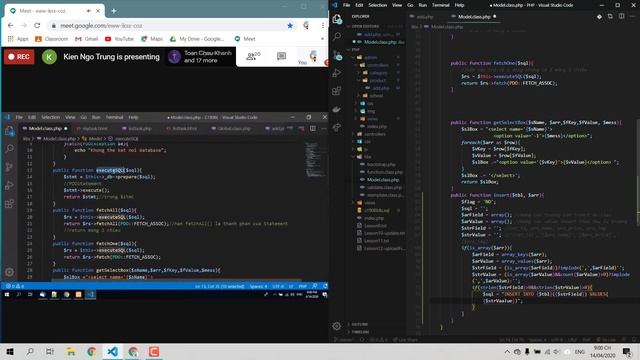This screenshot has width=640, height=360.
Task: Click the red REC recording indicator
Action: click(19, 57)
